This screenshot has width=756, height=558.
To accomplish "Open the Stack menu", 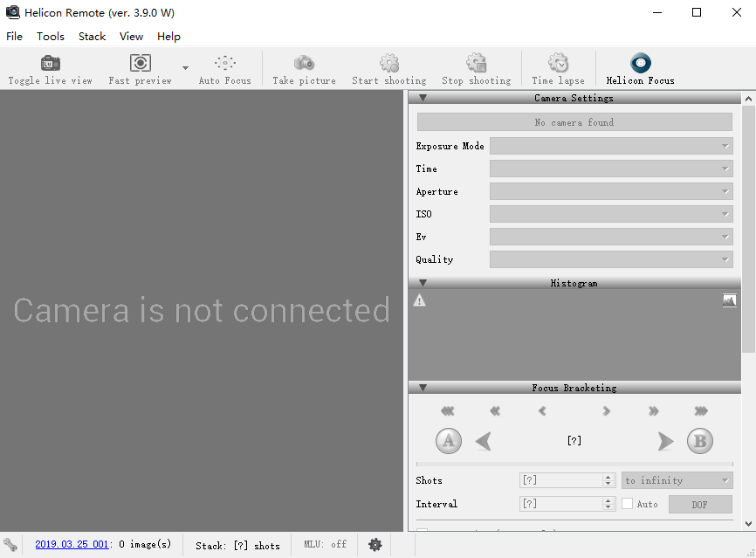I will pyautogui.click(x=92, y=37).
